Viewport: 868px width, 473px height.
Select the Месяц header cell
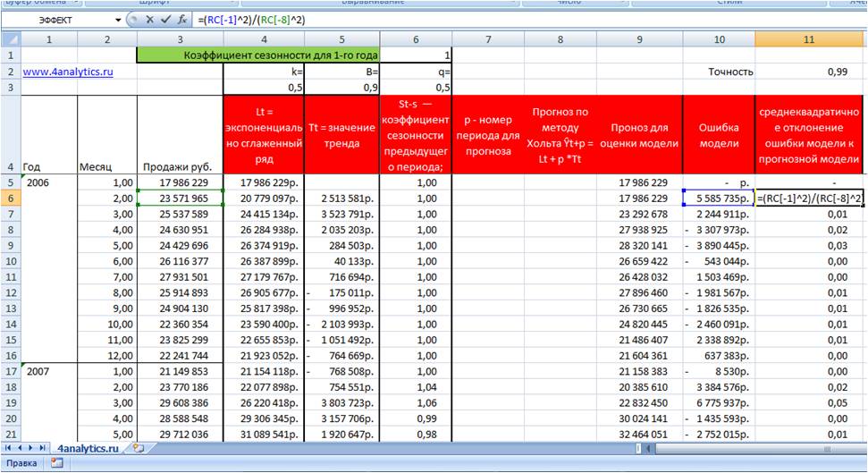(107, 135)
